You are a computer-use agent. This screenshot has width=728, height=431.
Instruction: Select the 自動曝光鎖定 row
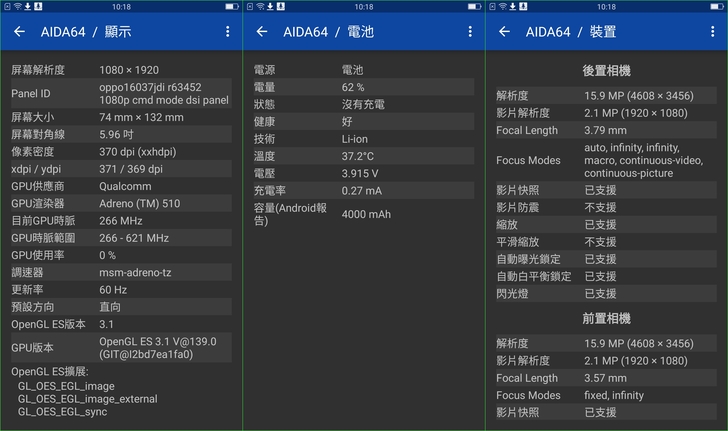606,259
